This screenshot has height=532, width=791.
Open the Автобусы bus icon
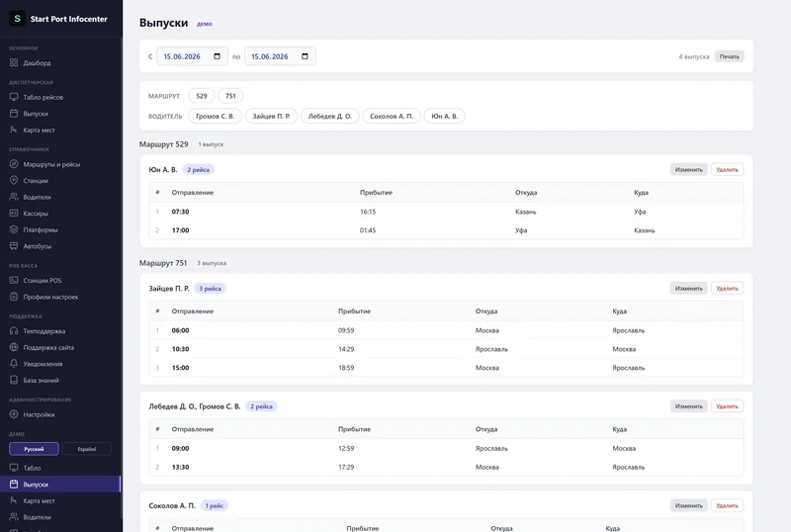point(14,246)
